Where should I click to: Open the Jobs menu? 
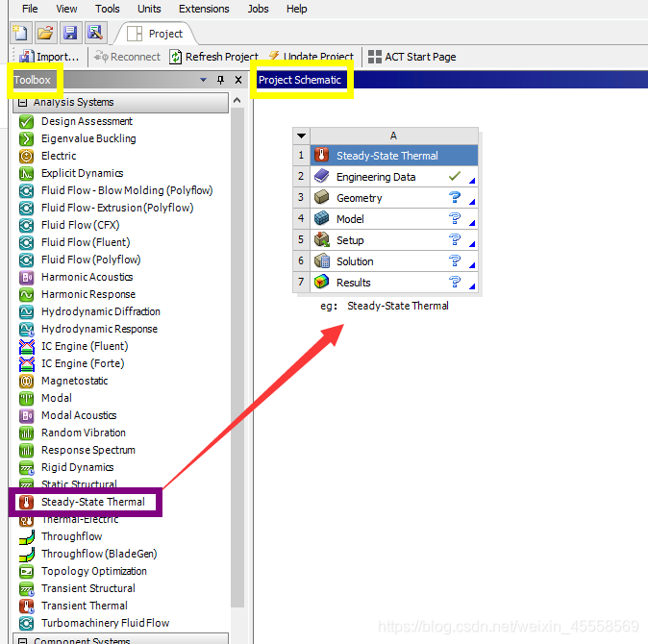click(x=258, y=9)
